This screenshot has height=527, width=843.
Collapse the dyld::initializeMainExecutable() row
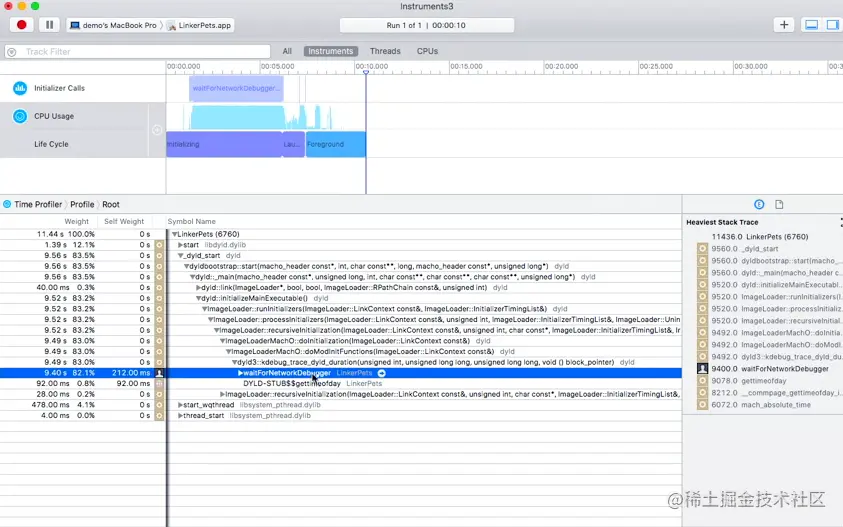point(198,298)
